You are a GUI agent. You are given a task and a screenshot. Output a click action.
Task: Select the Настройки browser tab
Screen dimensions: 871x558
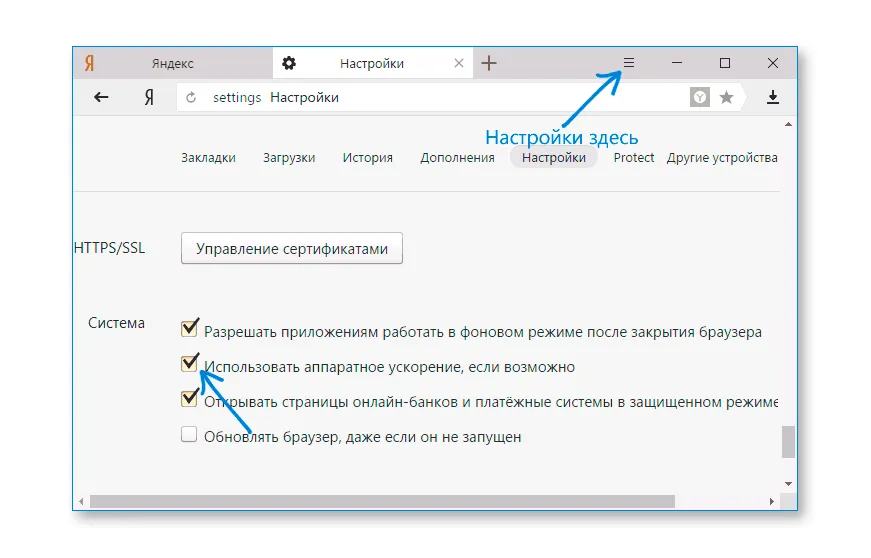[372, 63]
